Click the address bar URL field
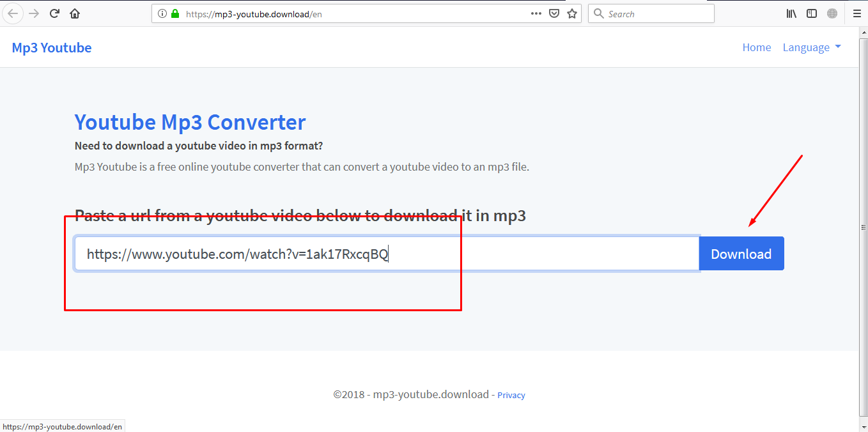The image size is (868, 432). point(366,13)
